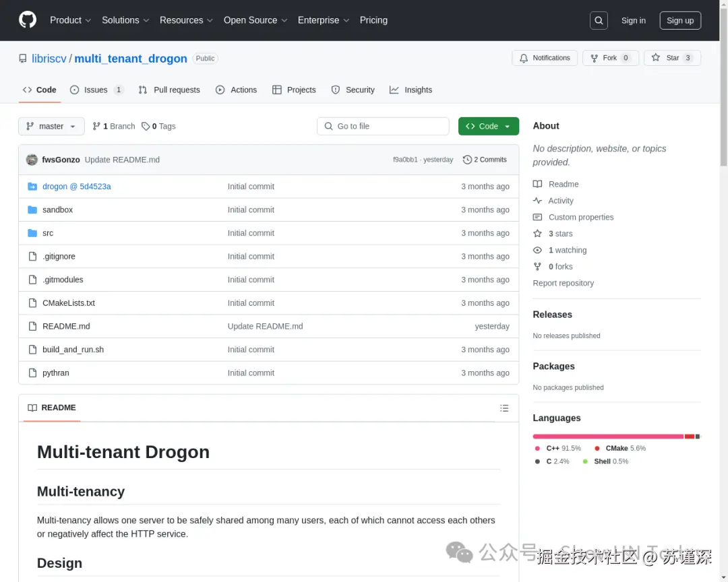The width and height of the screenshot is (728, 582).
Task: Select the Code tab
Action: coord(40,90)
